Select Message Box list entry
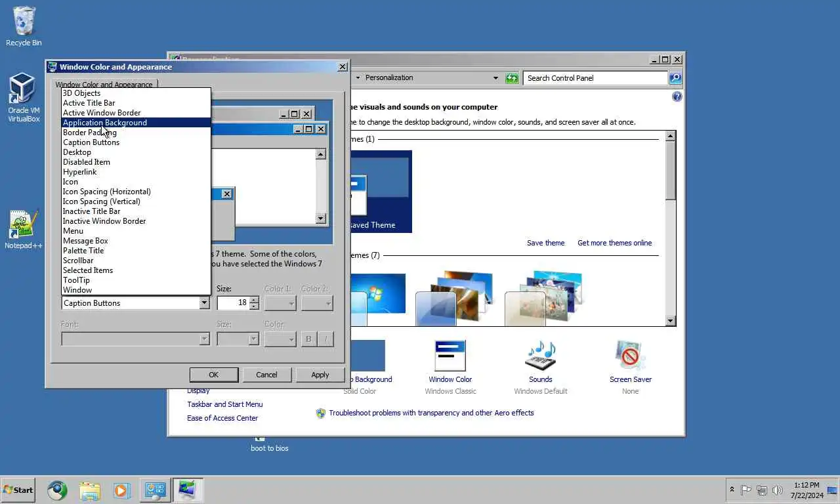840x504 pixels. 136,241
